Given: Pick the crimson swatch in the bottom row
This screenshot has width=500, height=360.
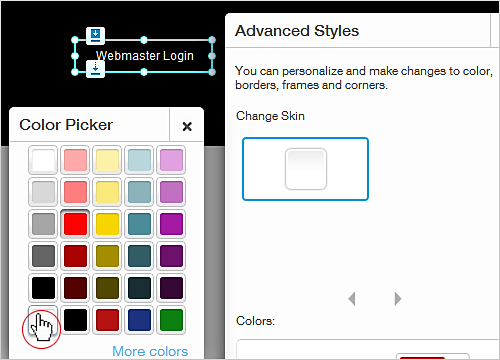Looking at the screenshot, I should pos(107,320).
